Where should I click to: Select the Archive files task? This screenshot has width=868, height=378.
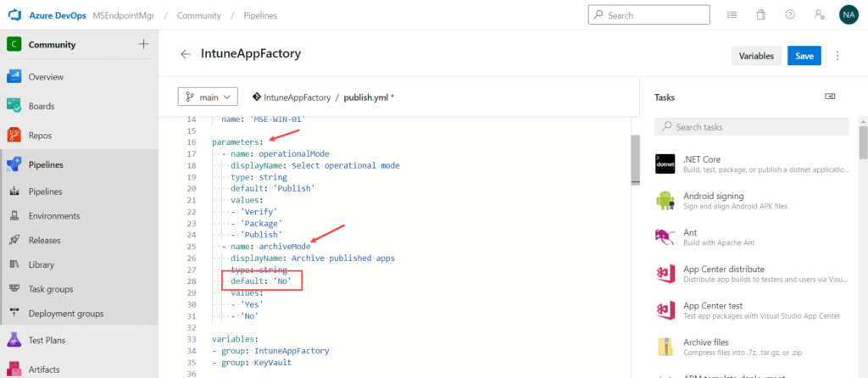click(751, 347)
